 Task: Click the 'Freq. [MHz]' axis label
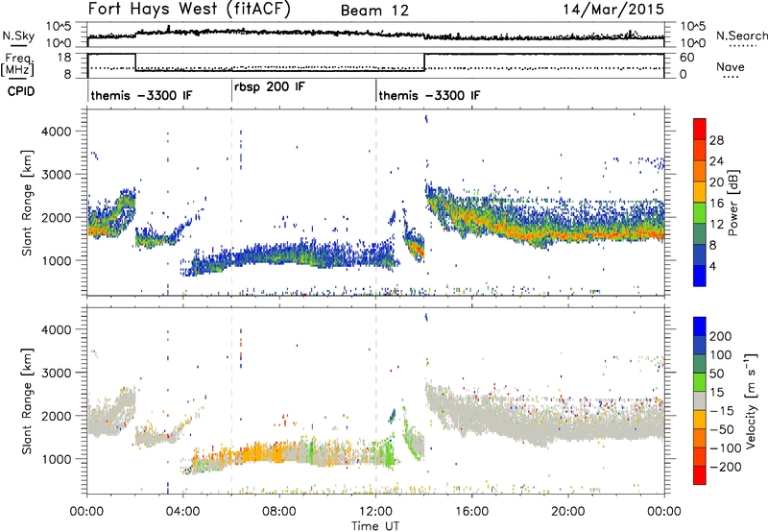click(18, 64)
